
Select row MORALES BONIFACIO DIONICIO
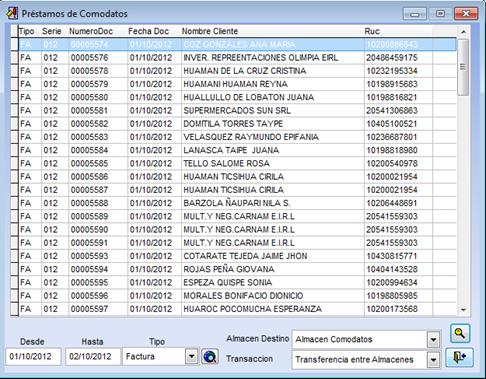pyautogui.click(x=237, y=296)
